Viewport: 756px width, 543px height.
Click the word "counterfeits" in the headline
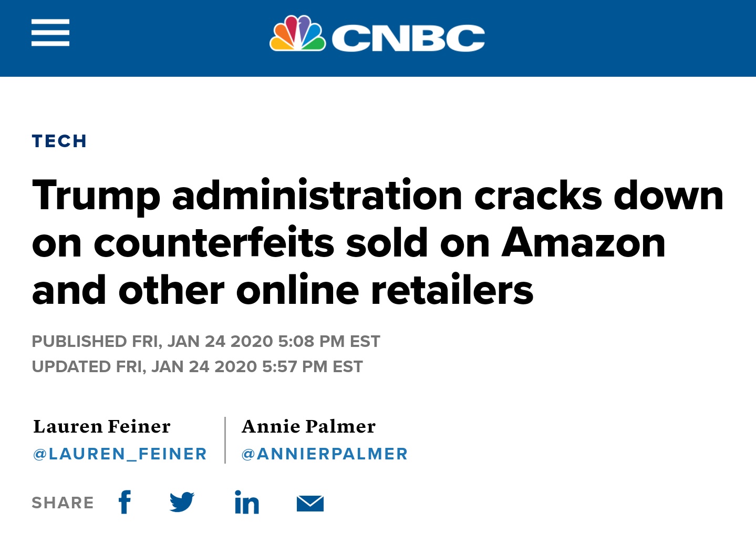tap(214, 243)
